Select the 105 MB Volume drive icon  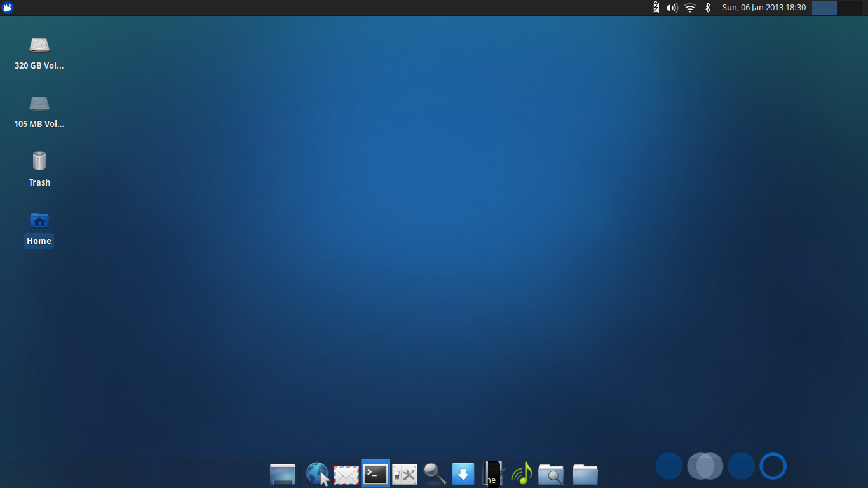(39, 104)
